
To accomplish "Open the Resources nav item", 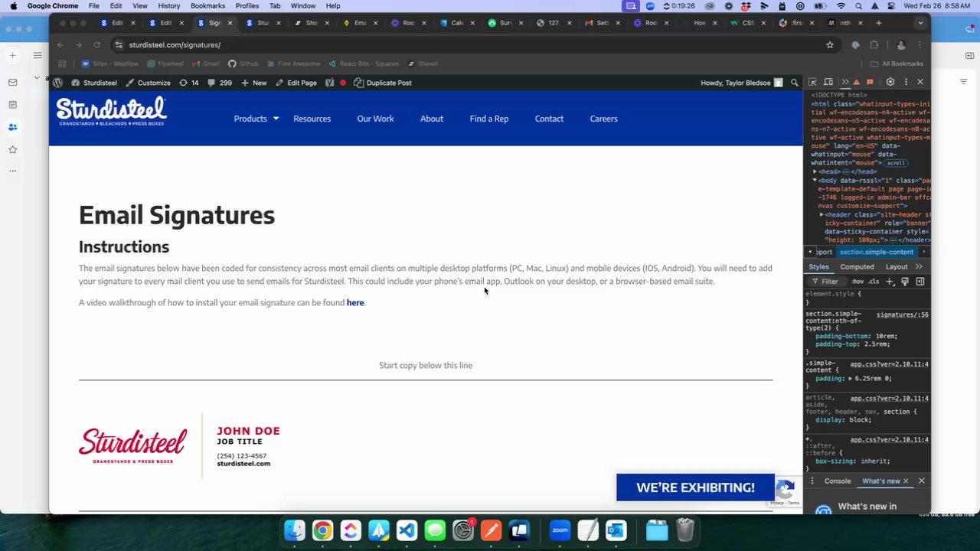I will (x=312, y=119).
